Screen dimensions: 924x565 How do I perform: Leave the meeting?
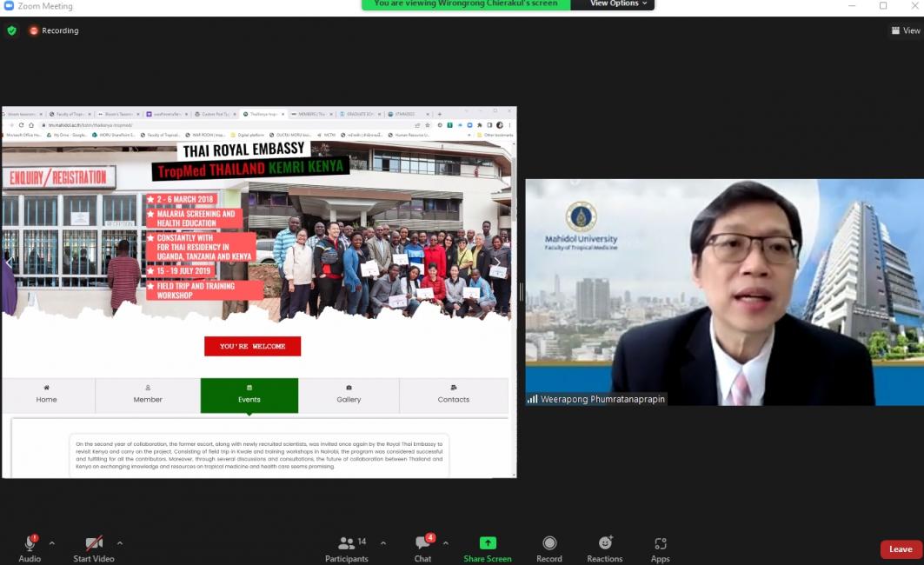(x=901, y=549)
